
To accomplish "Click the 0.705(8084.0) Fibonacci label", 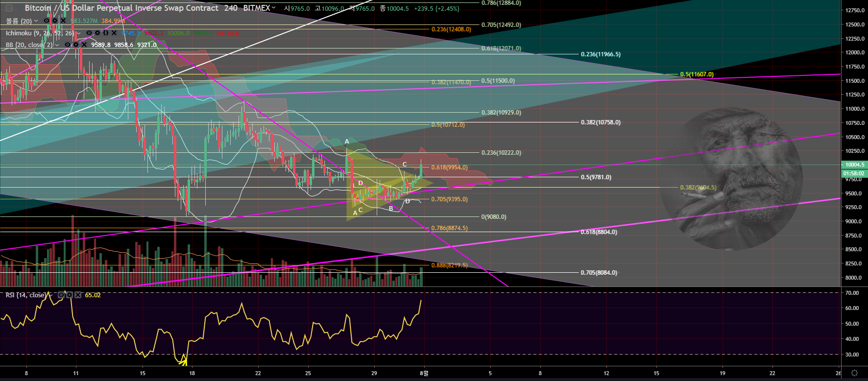I will tap(599, 273).
